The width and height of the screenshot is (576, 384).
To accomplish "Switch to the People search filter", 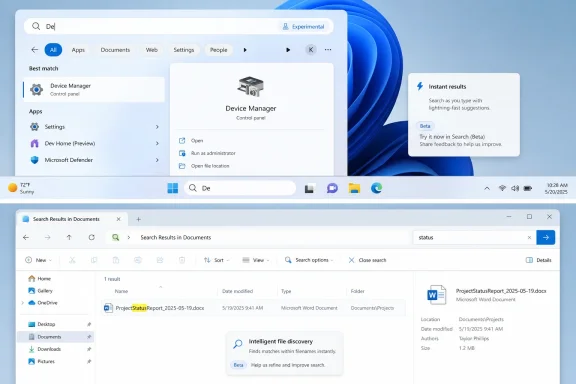I will 219,50.
